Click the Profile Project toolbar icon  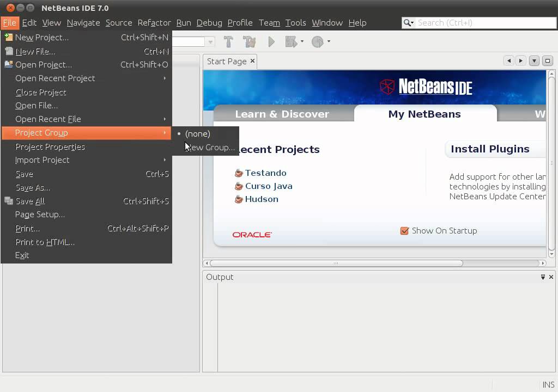click(x=318, y=41)
